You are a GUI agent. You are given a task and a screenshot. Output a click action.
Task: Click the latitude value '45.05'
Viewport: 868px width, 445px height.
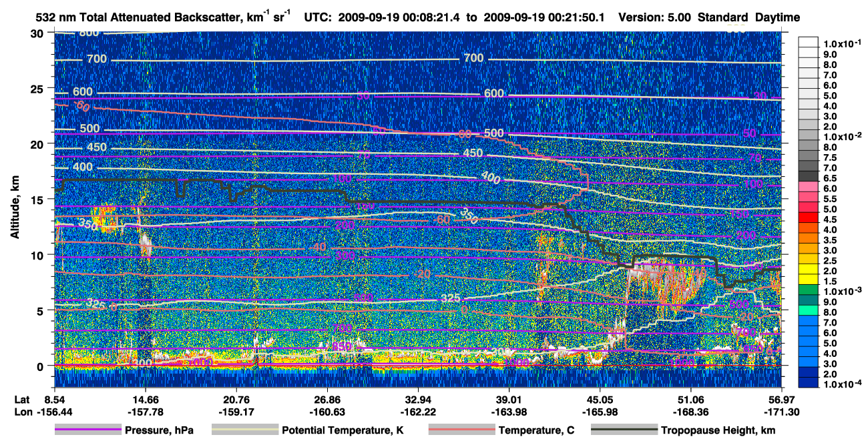(x=600, y=399)
